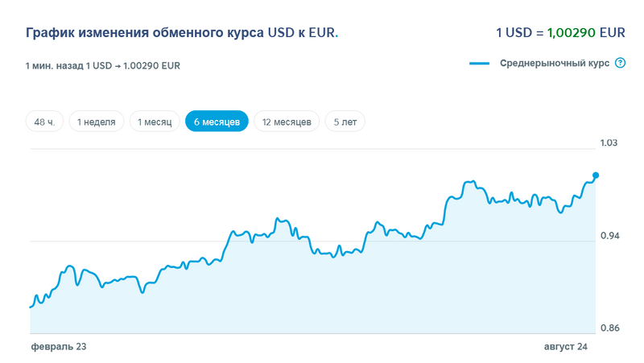
Task: Click the chart's latest data point dot
Action: [596, 175]
